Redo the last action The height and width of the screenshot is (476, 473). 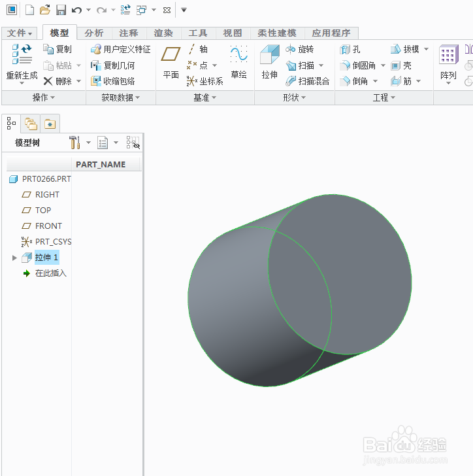(101, 10)
